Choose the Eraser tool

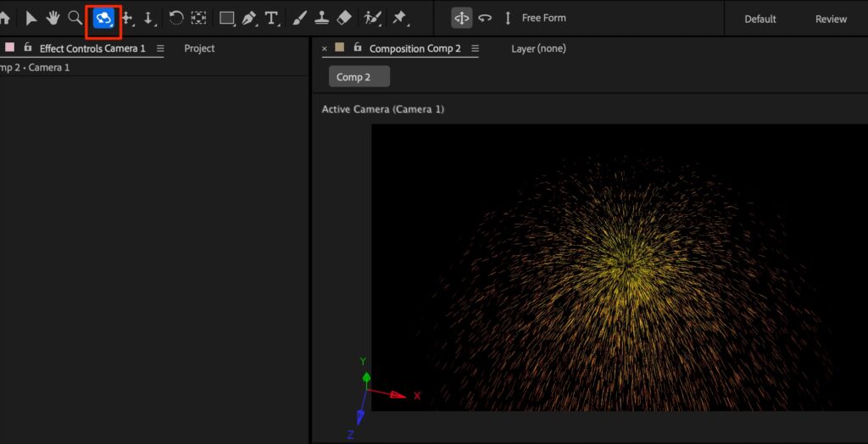(x=344, y=18)
